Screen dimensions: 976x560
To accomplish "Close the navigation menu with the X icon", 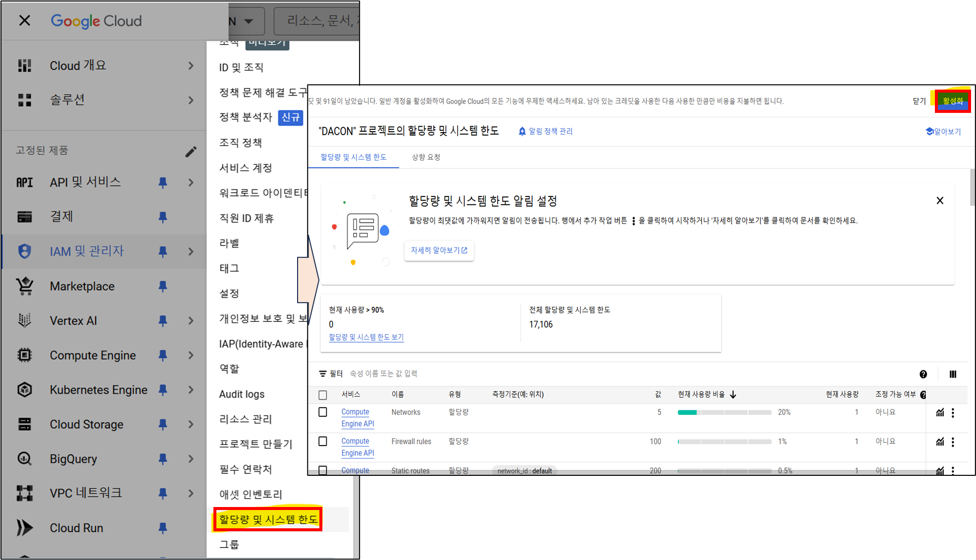I will tap(24, 21).
